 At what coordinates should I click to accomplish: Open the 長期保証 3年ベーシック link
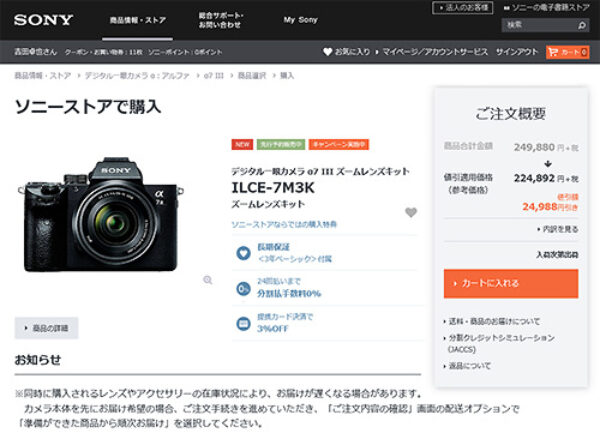(294, 253)
